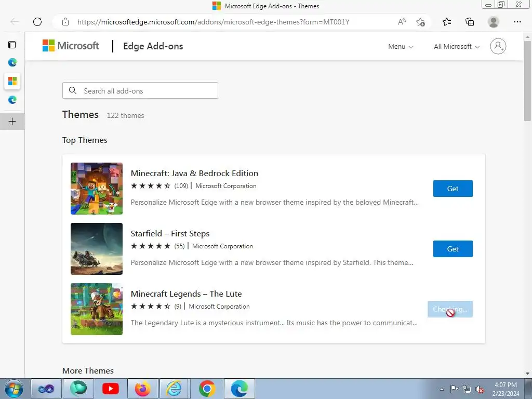Click the Minecraft Java star rating
532x399 pixels.
click(151, 186)
